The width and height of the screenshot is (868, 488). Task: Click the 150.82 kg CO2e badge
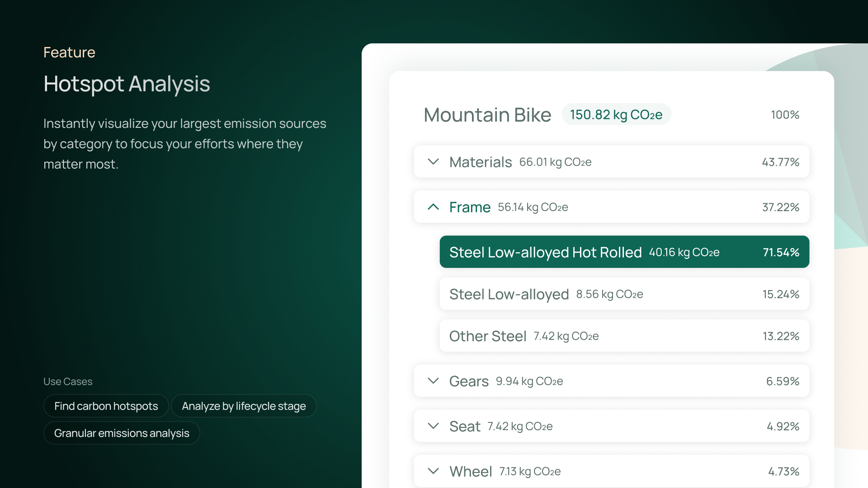click(x=616, y=115)
